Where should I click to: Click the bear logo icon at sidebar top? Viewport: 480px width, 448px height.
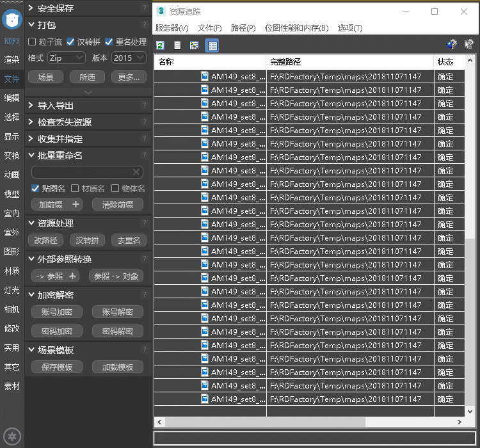12,19
